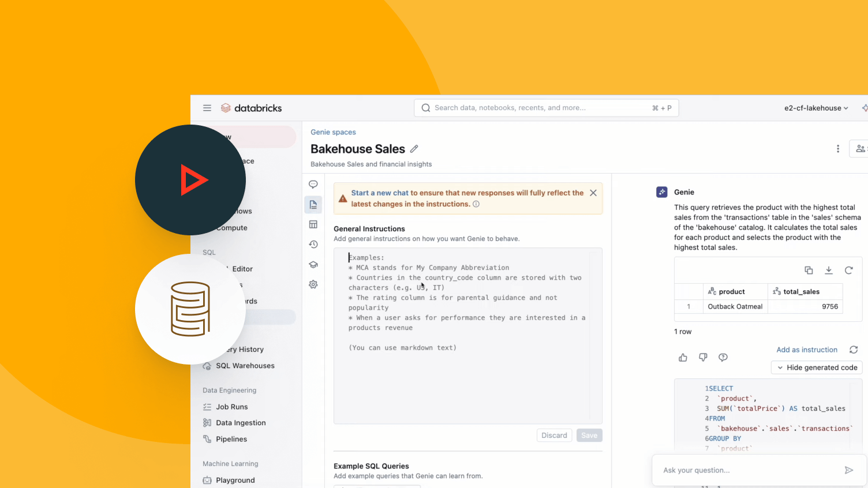Click the search data and notebooks field

tap(546, 108)
